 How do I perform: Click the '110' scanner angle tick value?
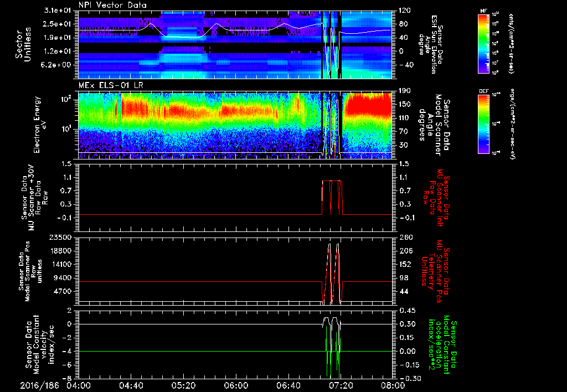click(404, 118)
